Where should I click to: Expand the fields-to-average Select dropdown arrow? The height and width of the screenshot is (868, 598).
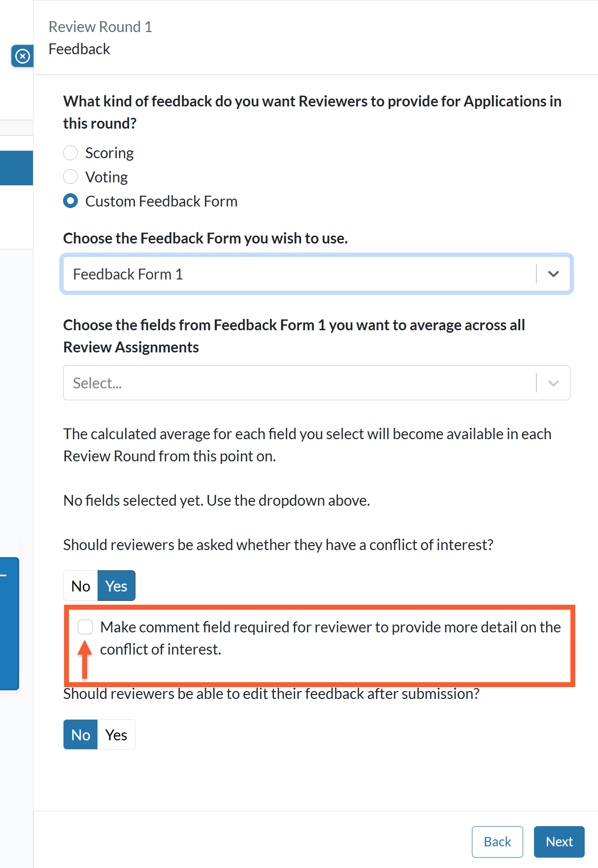pos(553,383)
